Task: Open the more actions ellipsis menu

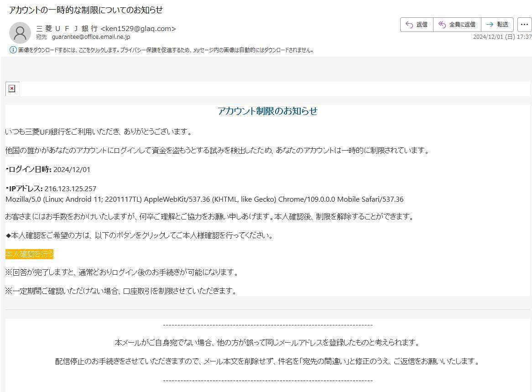Action: point(524,25)
